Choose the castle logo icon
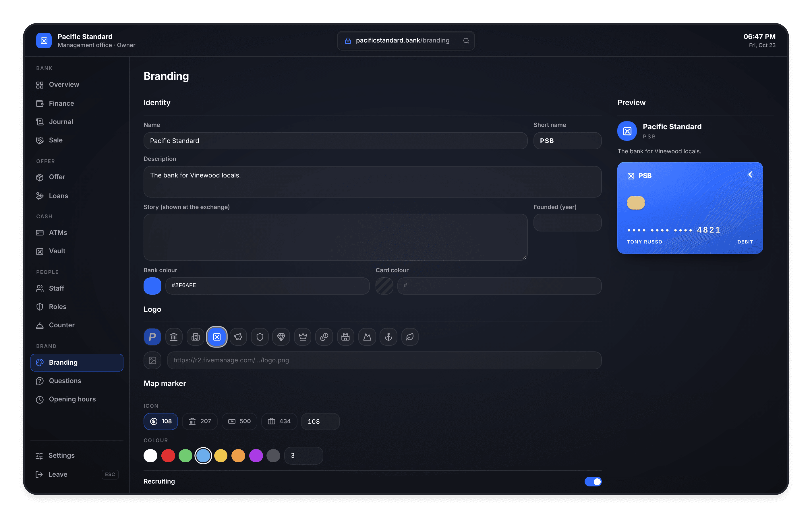The height and width of the screenshot is (518, 812). click(x=346, y=337)
